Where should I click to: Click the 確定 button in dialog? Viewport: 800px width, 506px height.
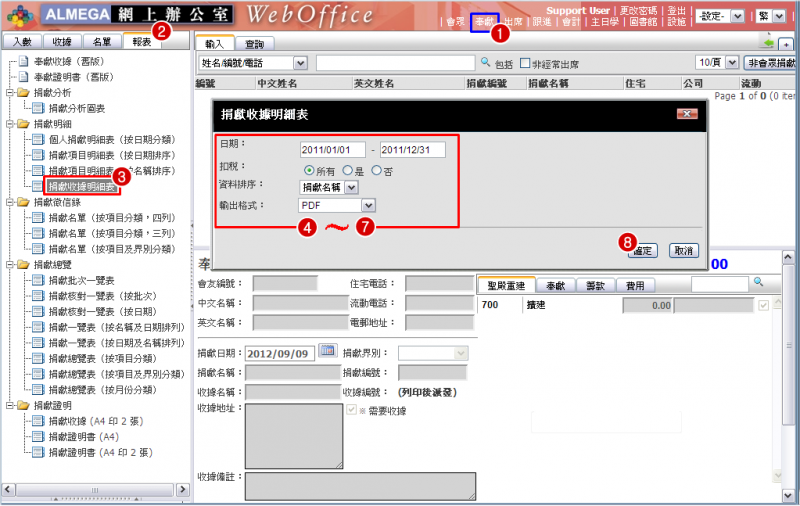[x=643, y=250]
